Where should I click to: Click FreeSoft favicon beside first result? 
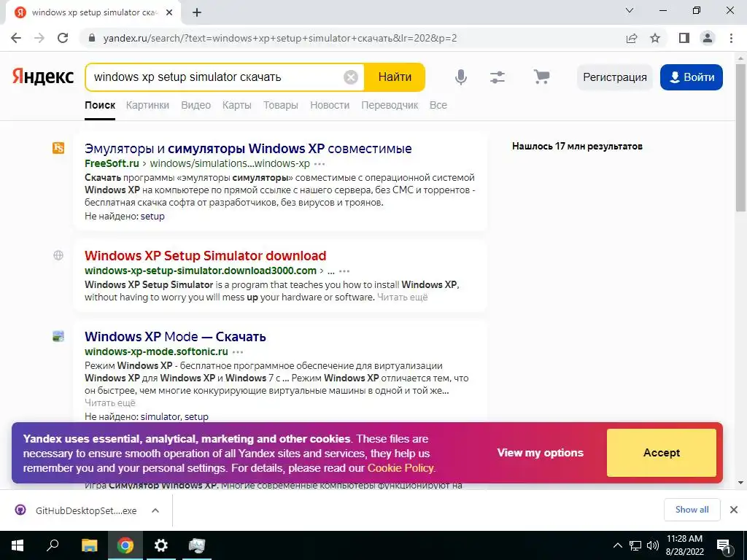pos(58,148)
